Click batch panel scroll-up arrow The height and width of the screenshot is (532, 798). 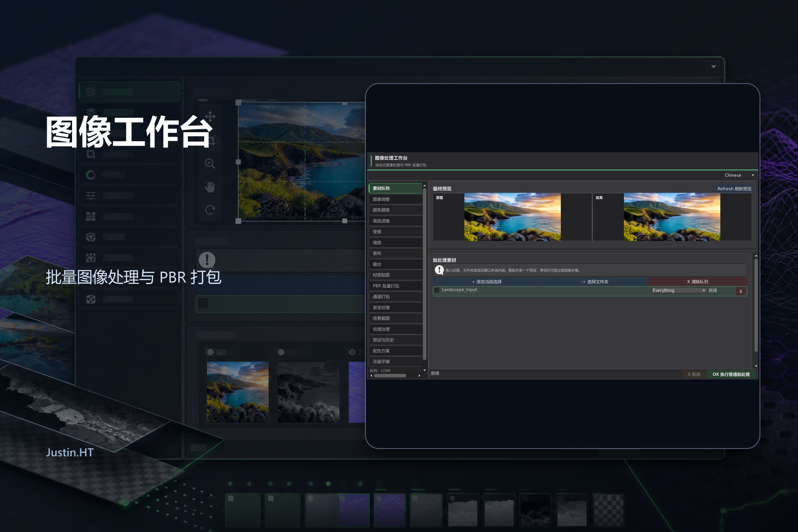click(x=756, y=255)
